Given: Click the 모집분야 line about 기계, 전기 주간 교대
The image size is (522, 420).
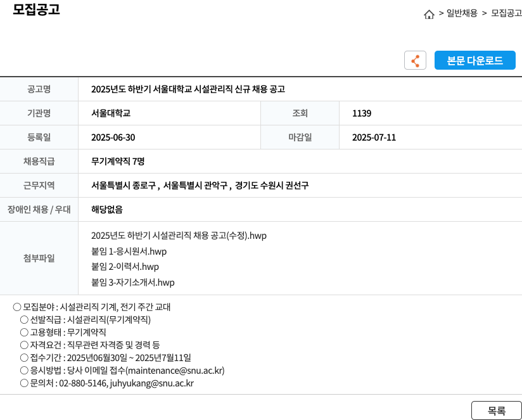Looking at the screenshot, I should coord(92,307).
